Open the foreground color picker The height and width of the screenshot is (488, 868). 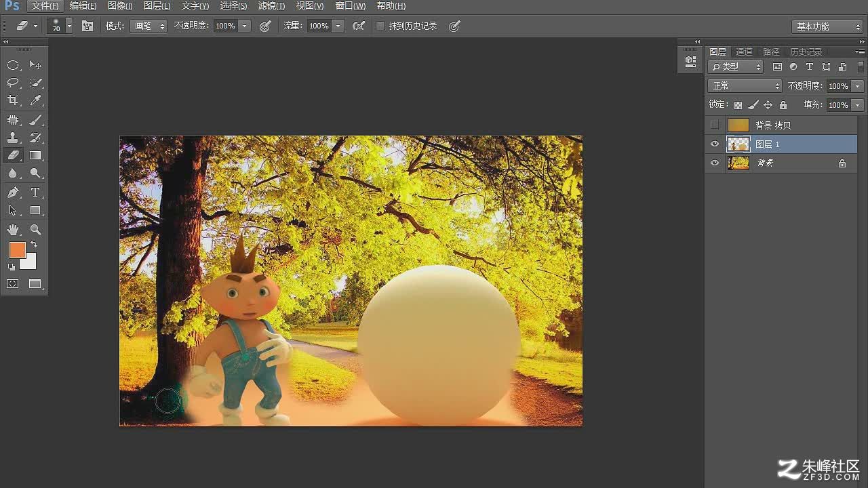pyautogui.click(x=17, y=250)
